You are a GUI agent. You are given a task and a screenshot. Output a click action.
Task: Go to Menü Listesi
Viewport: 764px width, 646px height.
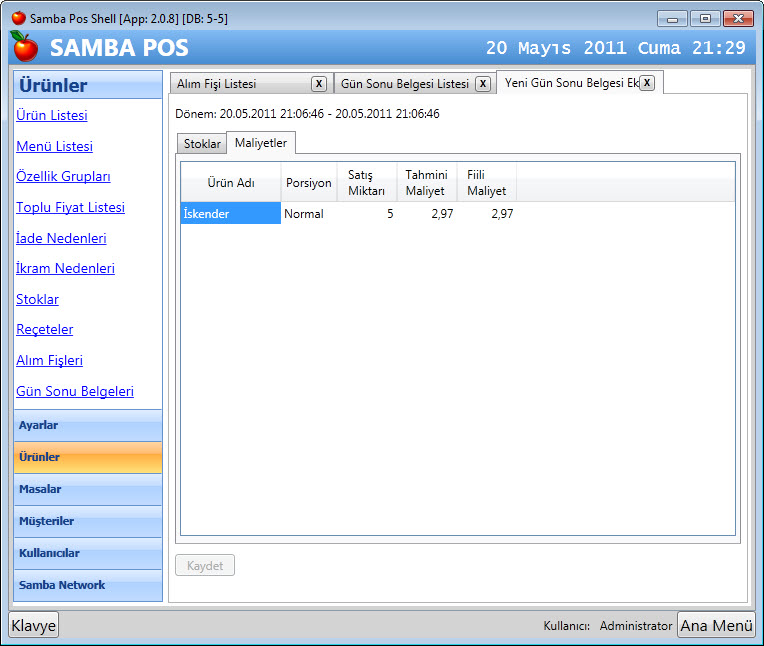click(x=54, y=146)
